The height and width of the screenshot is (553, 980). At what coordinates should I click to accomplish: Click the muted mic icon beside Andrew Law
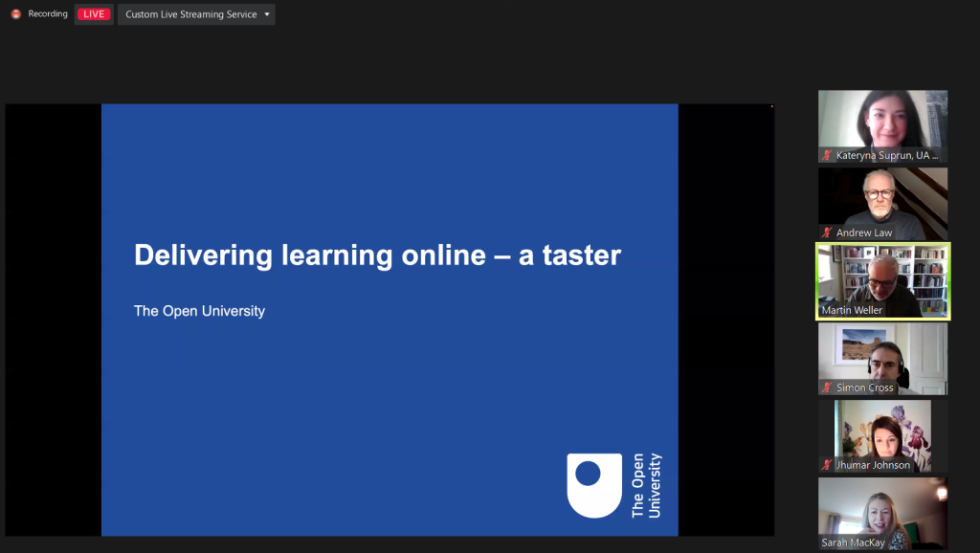click(x=827, y=232)
